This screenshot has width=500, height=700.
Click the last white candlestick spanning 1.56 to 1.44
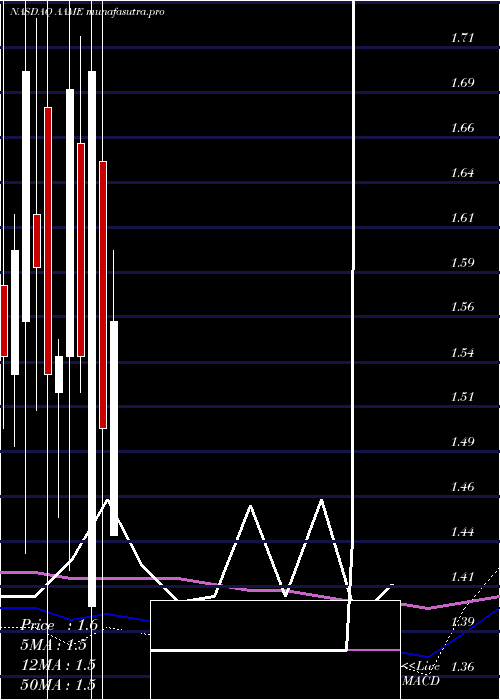point(114,428)
